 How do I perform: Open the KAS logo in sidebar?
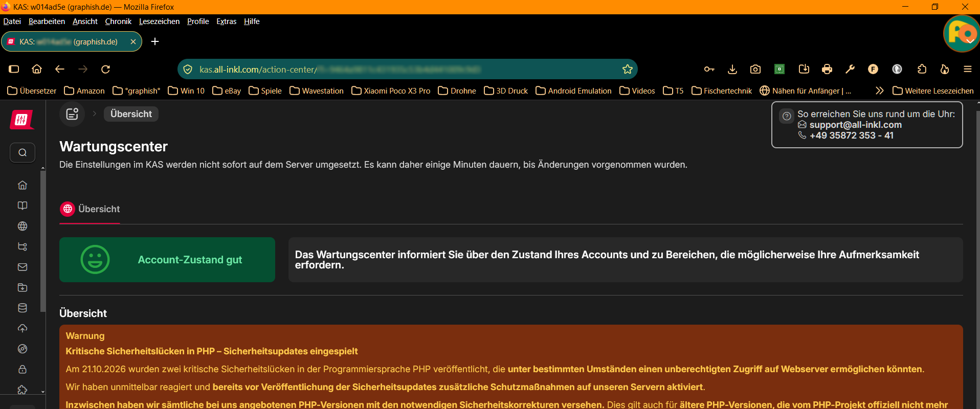(22, 120)
